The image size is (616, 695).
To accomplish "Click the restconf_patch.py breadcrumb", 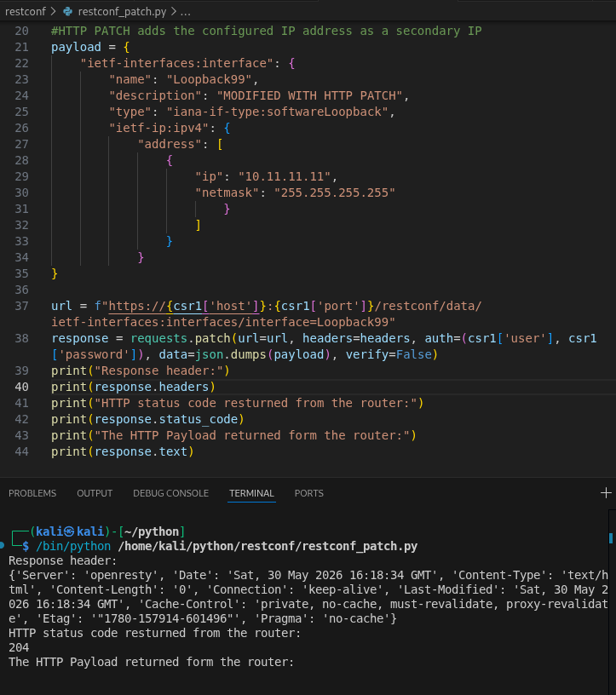I will [x=122, y=12].
